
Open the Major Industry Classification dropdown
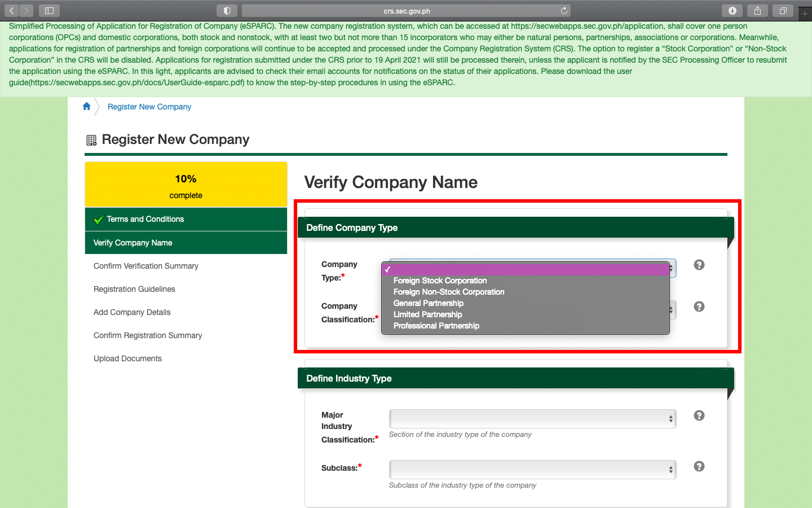[x=532, y=419]
